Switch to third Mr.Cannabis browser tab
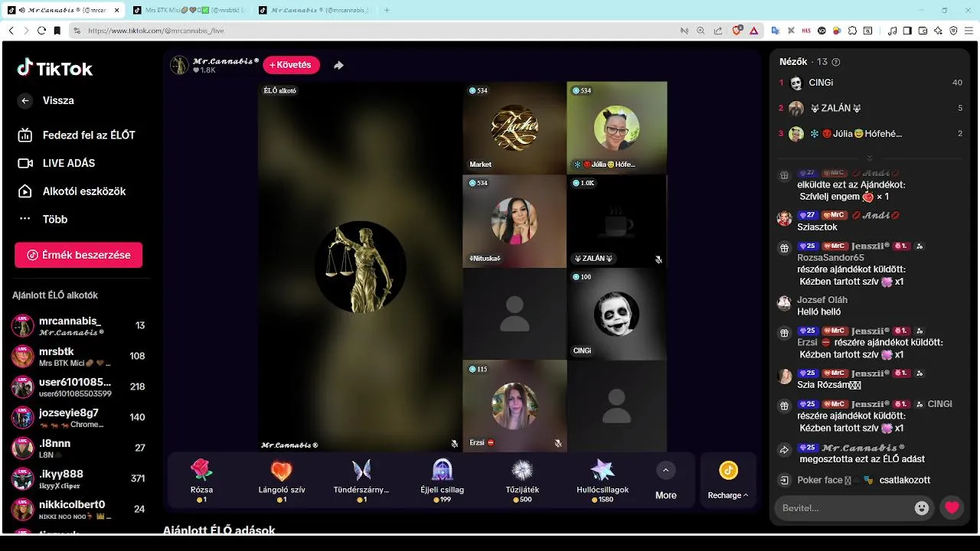This screenshot has height=551, width=980. pos(314,10)
